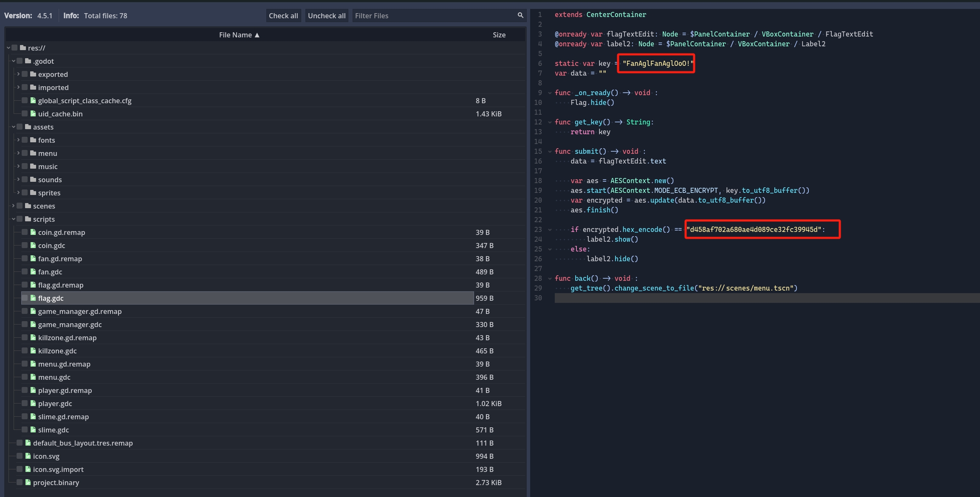Expand the menu assets folder
980x497 pixels.
pos(18,153)
